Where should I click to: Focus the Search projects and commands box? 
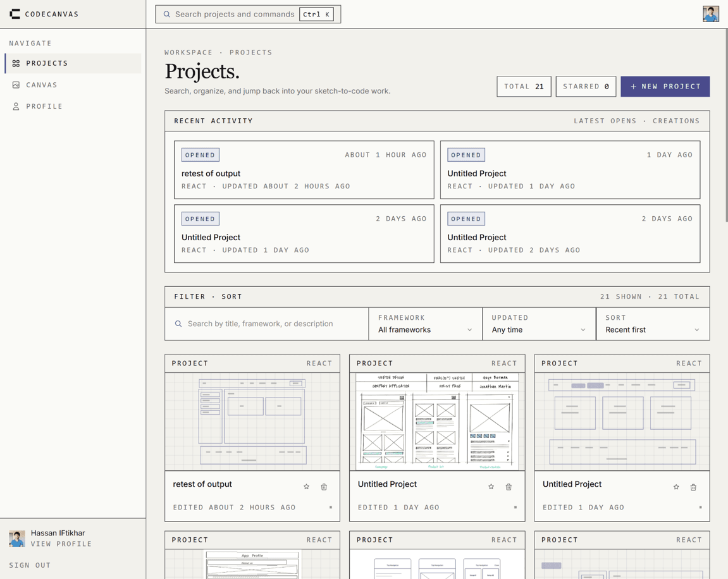248,15
